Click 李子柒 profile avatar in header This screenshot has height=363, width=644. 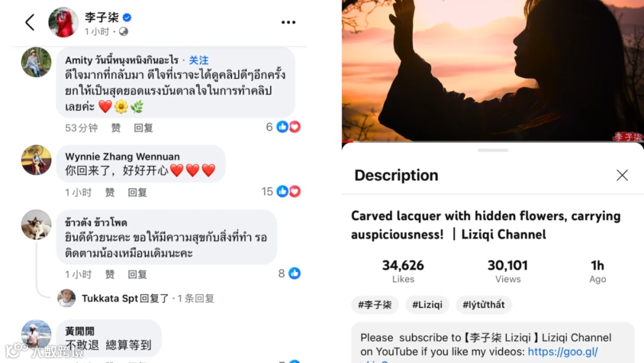click(63, 22)
